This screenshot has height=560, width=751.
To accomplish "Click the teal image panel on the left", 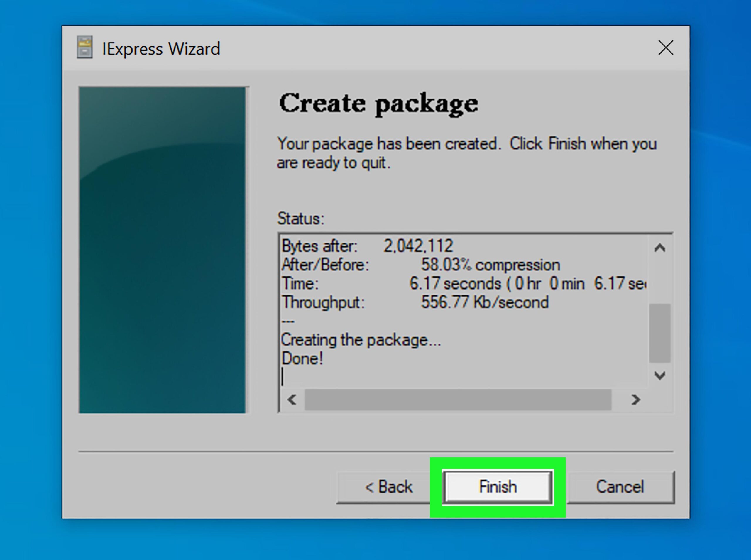I will point(163,249).
